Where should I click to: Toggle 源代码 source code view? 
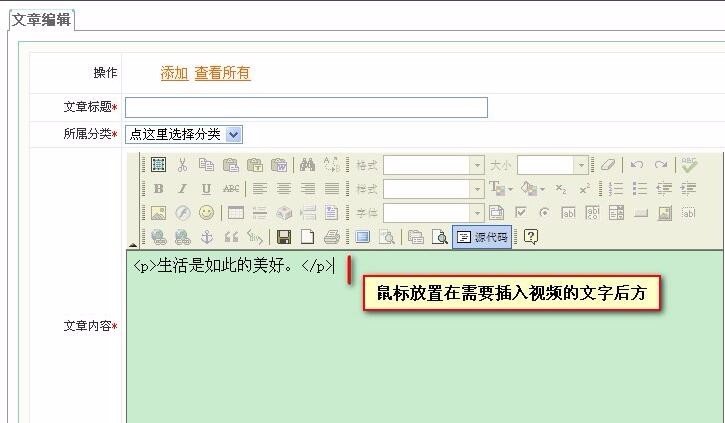pos(482,237)
